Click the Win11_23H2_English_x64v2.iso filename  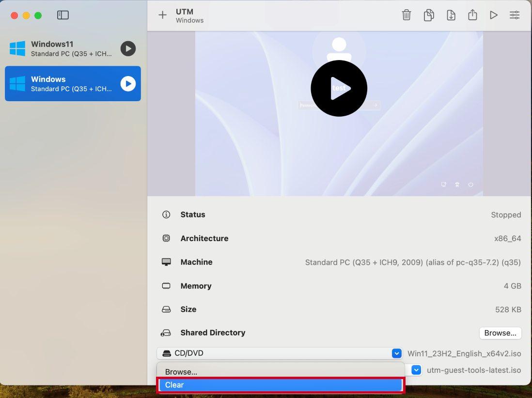coord(464,353)
